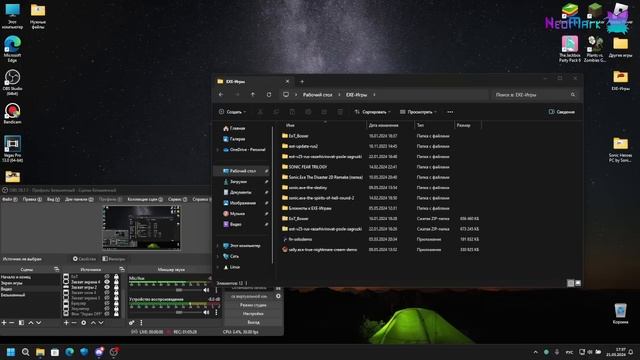The image size is (640, 360).
Task: Open Mic/Aux three-dot options in OBS mixer
Action: (x=216, y=290)
